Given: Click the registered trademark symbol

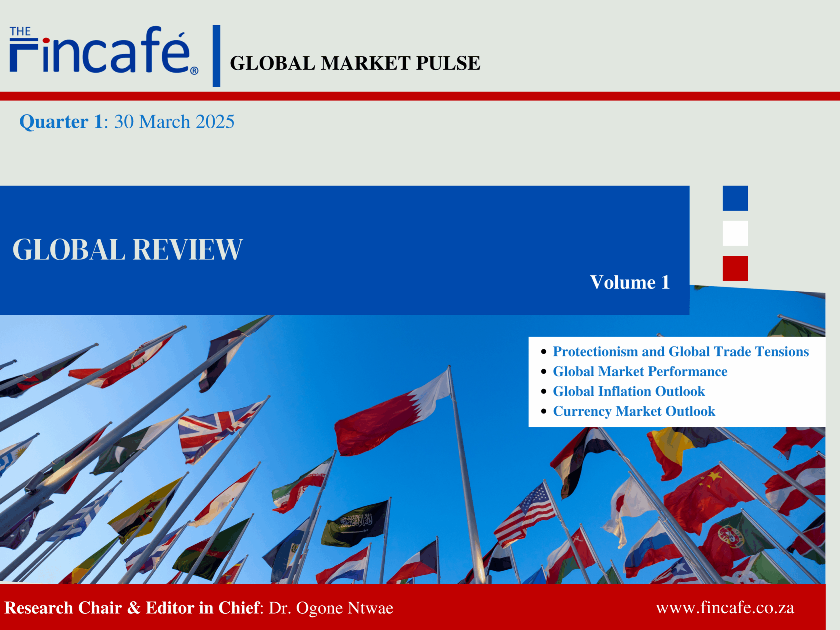Looking at the screenshot, I should coord(194,71).
